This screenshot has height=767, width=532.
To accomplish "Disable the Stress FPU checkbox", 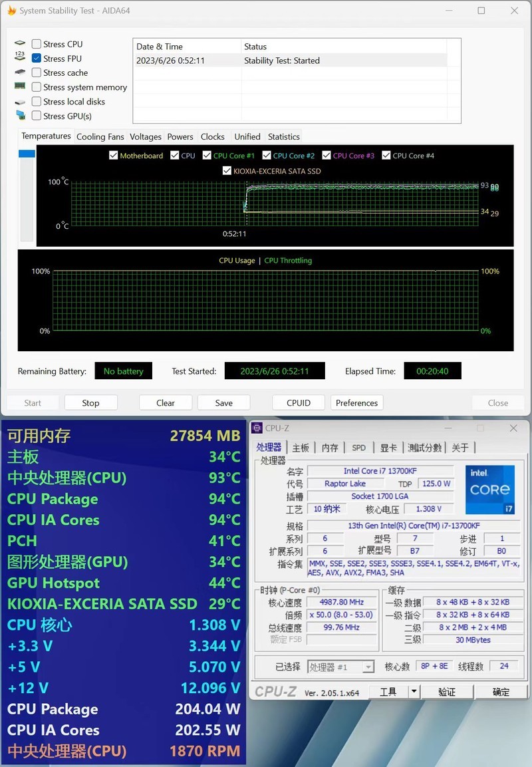I will 37,58.
